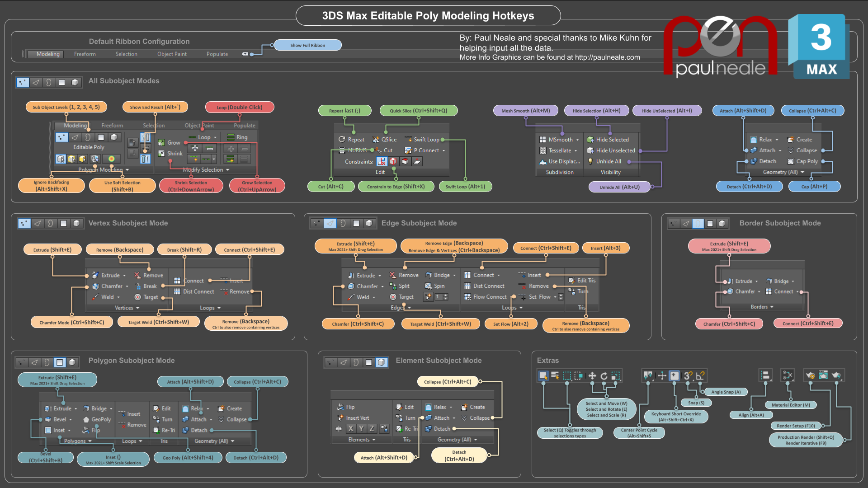Toggle Keyboard Shortcut Override button
Viewport: 868px width, 488px height.
675,375
